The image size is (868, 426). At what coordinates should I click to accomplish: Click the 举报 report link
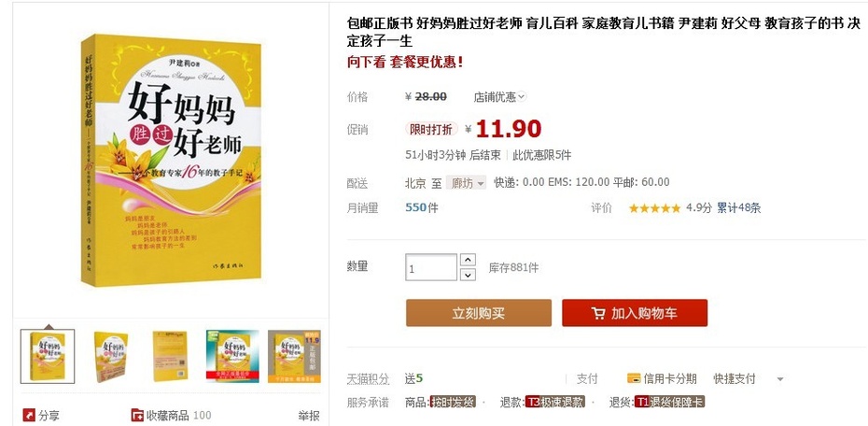[x=309, y=415]
